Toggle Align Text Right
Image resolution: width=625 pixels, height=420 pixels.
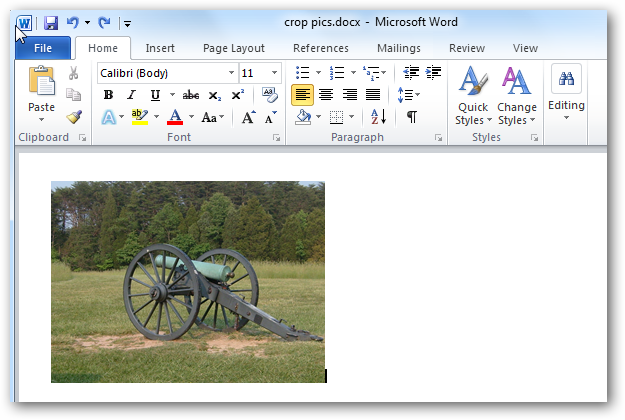(350, 95)
